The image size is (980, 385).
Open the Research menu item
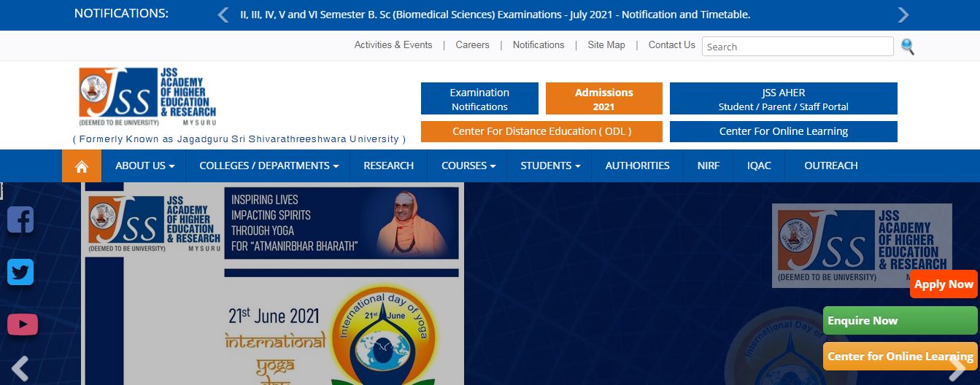(x=389, y=166)
